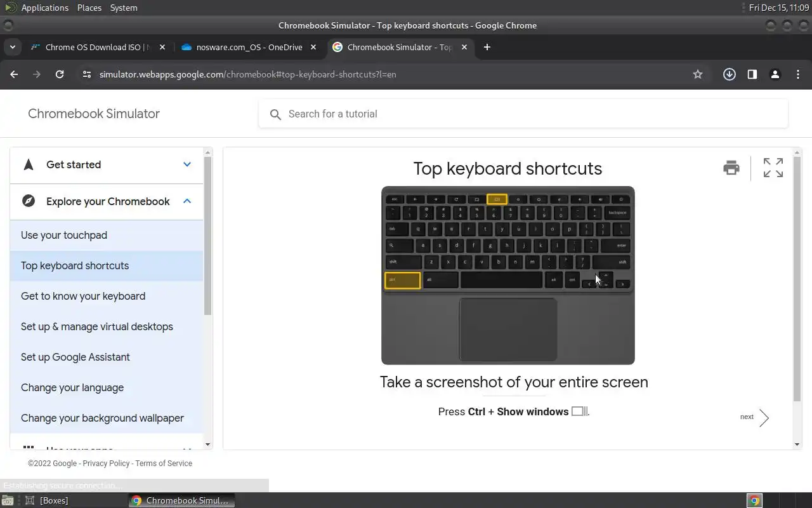Open Change your language tutorial
This screenshot has width=812, height=508.
coord(107,387)
